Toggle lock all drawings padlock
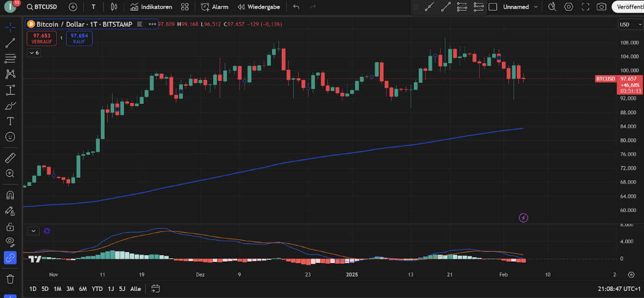 [x=10, y=227]
